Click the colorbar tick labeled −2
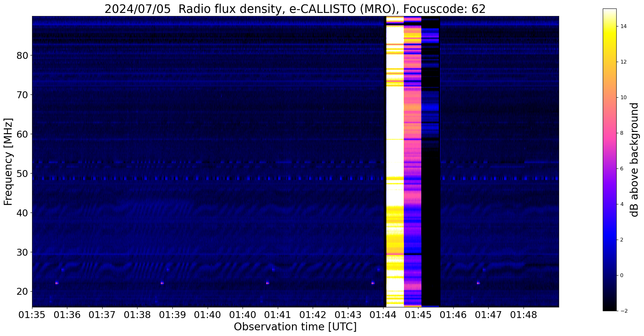 [x=623, y=311]
